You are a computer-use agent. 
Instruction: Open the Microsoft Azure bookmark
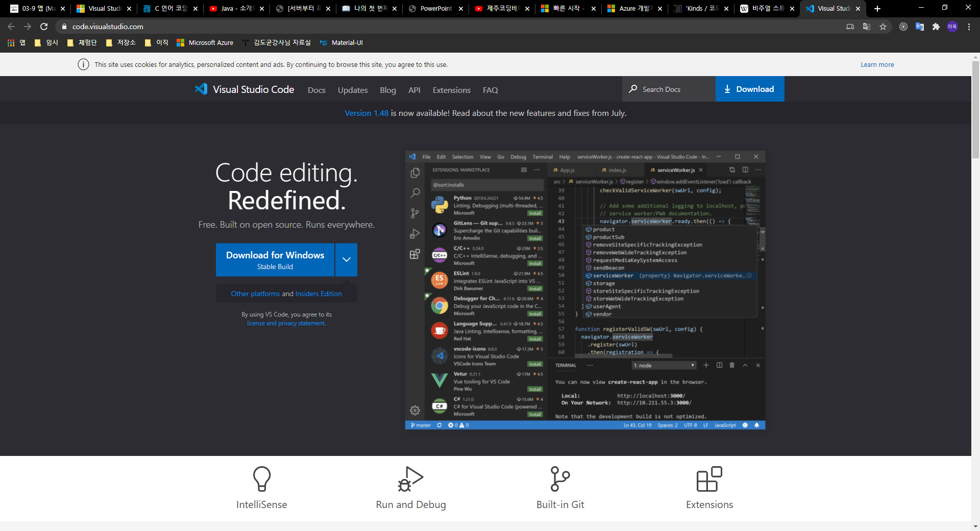205,43
